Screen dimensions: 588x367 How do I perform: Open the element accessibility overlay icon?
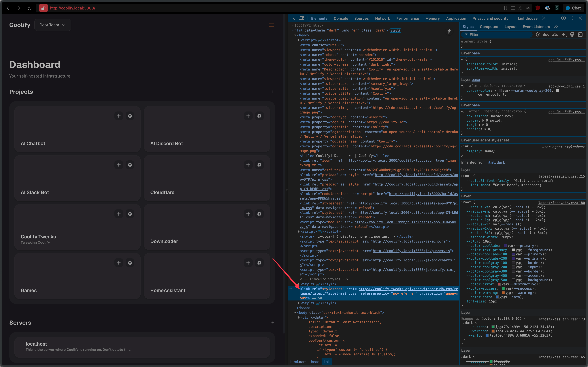(x=449, y=31)
